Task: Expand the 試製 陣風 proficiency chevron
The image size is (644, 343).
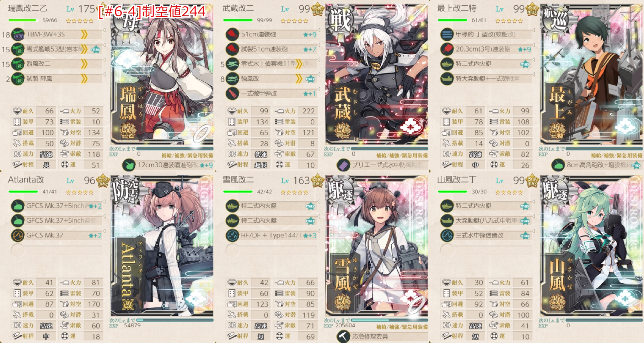Action: 84,79
